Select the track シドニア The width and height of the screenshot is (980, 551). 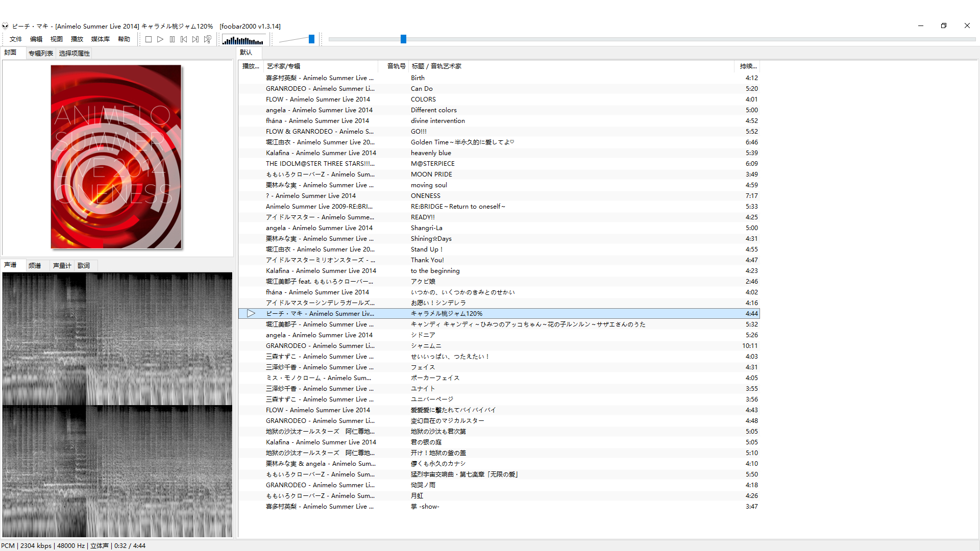click(x=499, y=335)
